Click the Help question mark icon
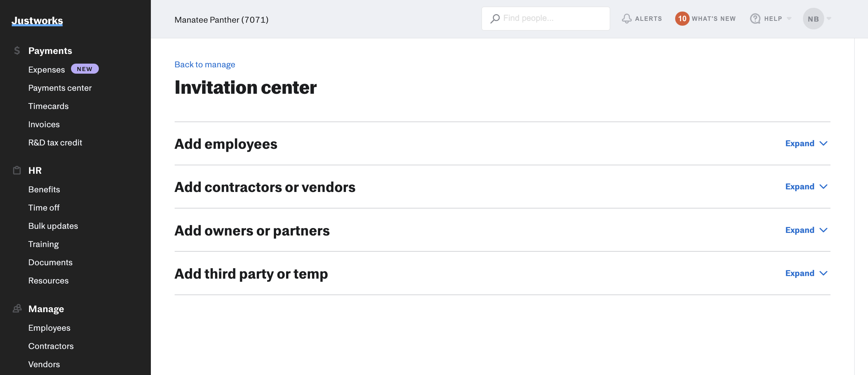 click(x=755, y=19)
